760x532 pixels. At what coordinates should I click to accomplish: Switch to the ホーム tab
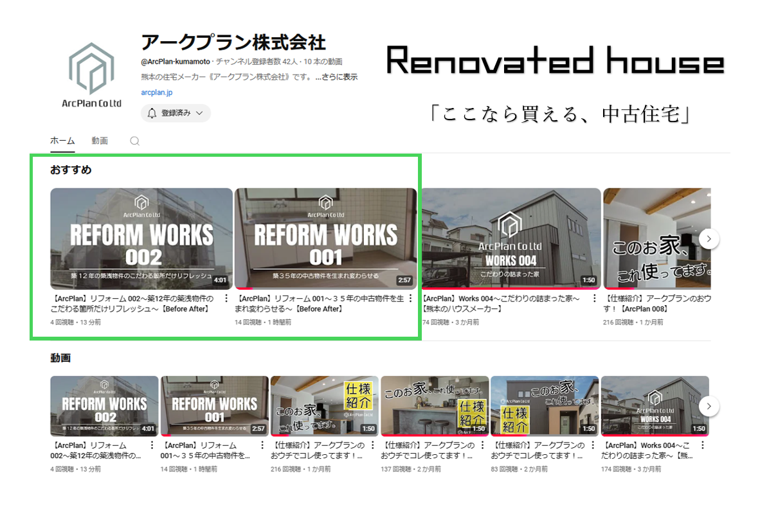pos(62,141)
